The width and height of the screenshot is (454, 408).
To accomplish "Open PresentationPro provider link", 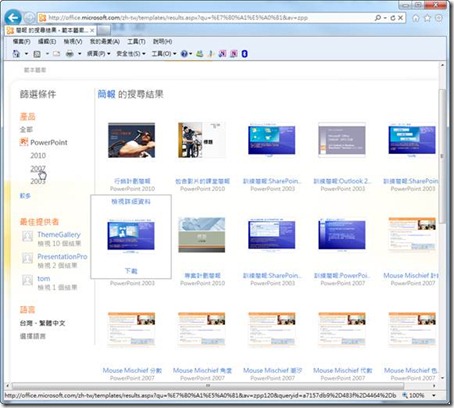I will (x=62, y=257).
